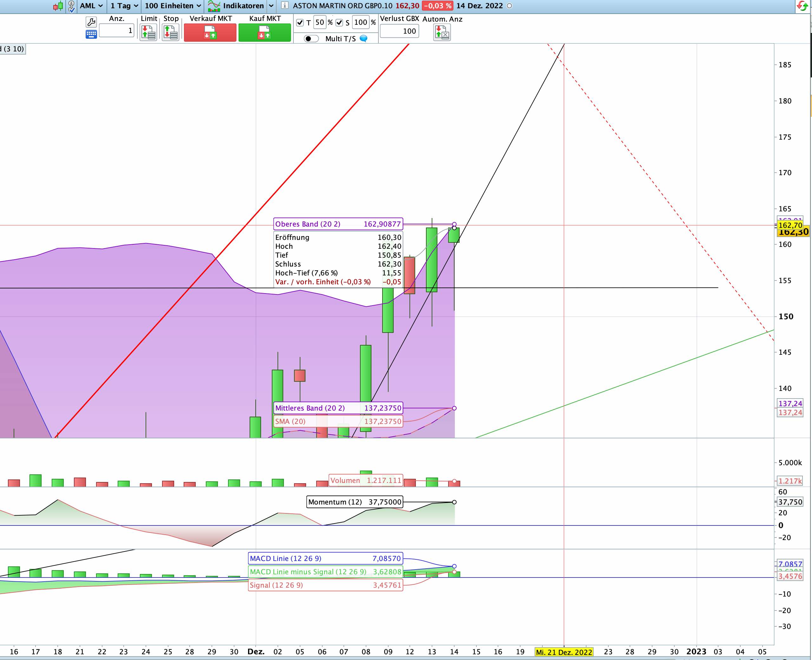Screen dimensions: 812x660
Task: Click the instrument info icon
Action: coord(285,6)
